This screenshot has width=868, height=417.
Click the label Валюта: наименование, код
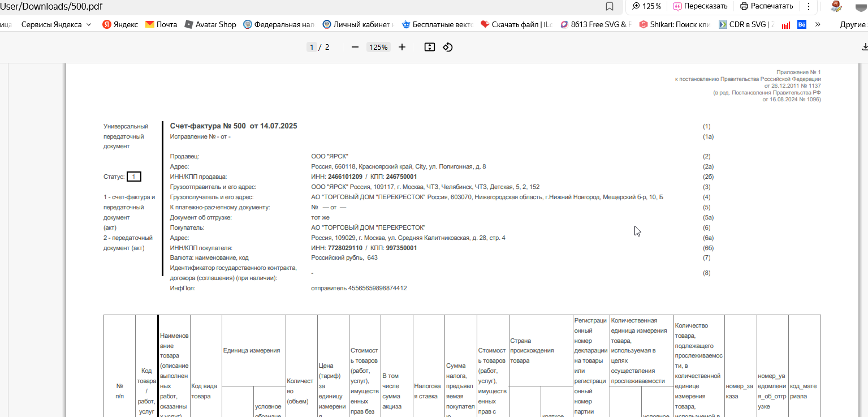point(209,257)
